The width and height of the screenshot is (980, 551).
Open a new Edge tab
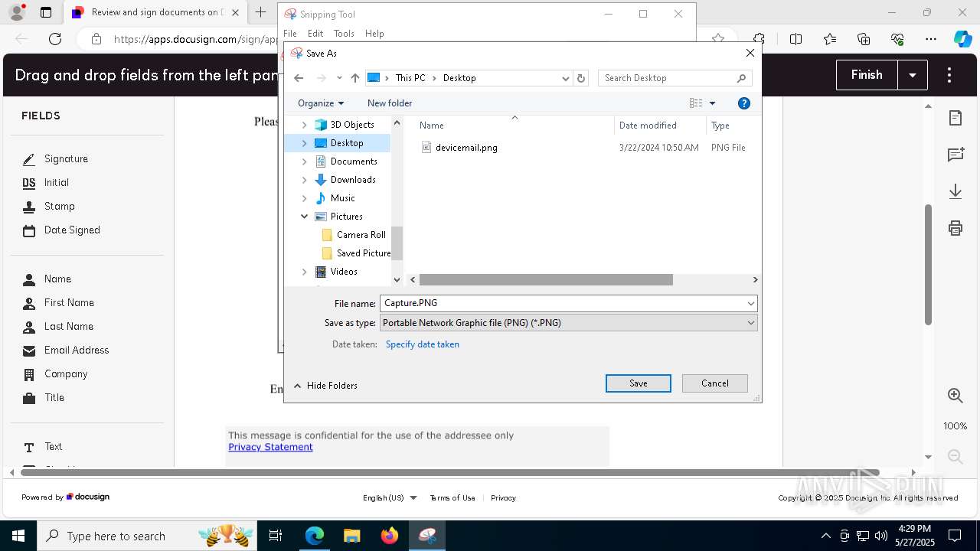[x=261, y=12]
